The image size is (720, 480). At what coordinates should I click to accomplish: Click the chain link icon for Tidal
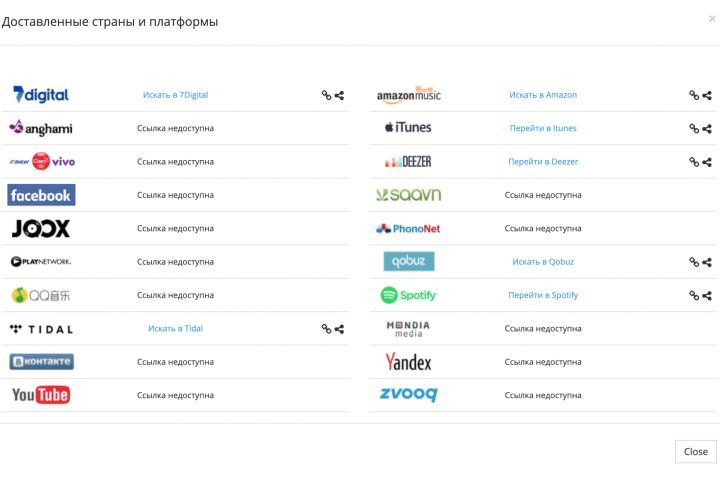[326, 328]
